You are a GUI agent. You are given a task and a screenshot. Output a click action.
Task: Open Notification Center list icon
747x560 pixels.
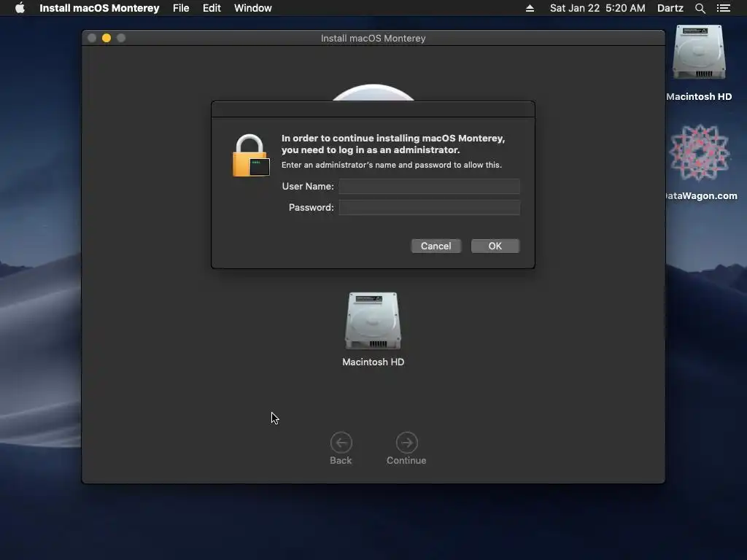723,8
